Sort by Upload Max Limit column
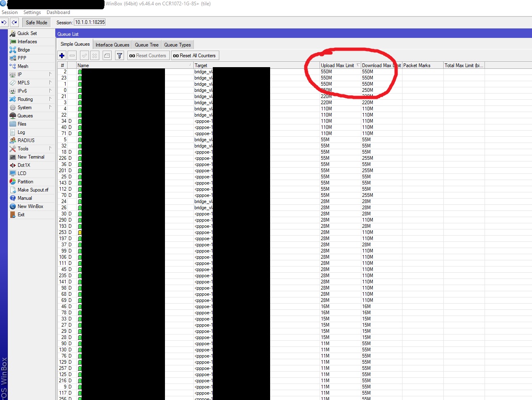532x400 pixels. tap(340, 65)
